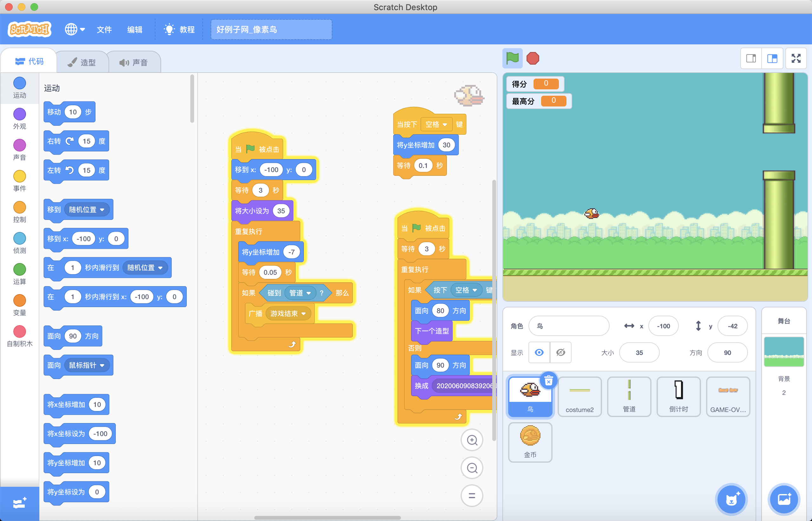This screenshot has height=521, width=812.
Task: Switch to small stage layout
Action: pos(751,59)
